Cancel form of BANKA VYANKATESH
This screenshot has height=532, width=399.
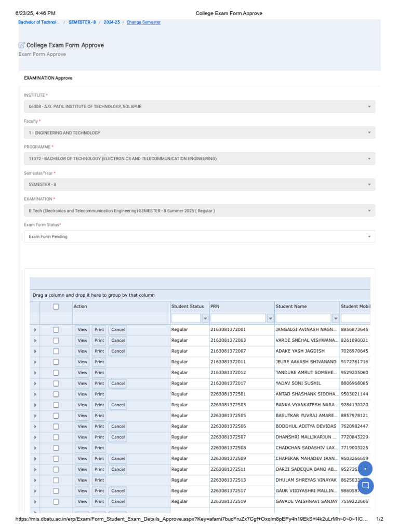coord(118,405)
